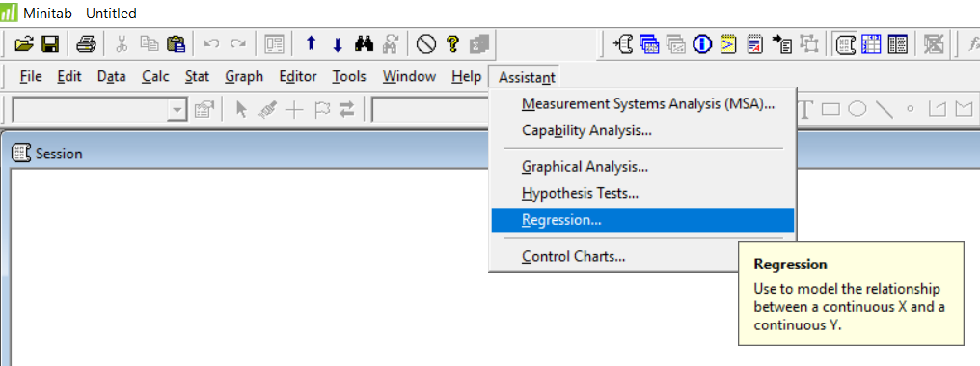Expand the empty combo box dropdown arrow
The height and width of the screenshot is (366, 980).
pyautogui.click(x=178, y=111)
